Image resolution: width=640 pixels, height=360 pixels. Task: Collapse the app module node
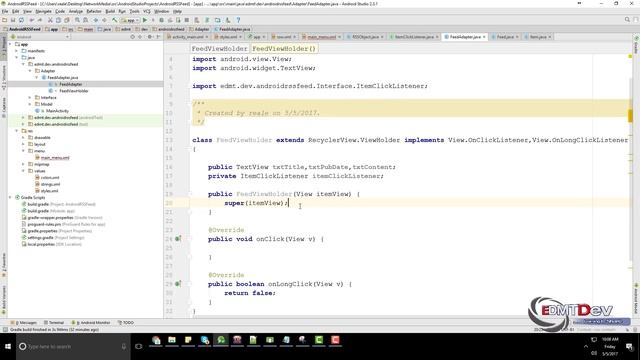10,44
